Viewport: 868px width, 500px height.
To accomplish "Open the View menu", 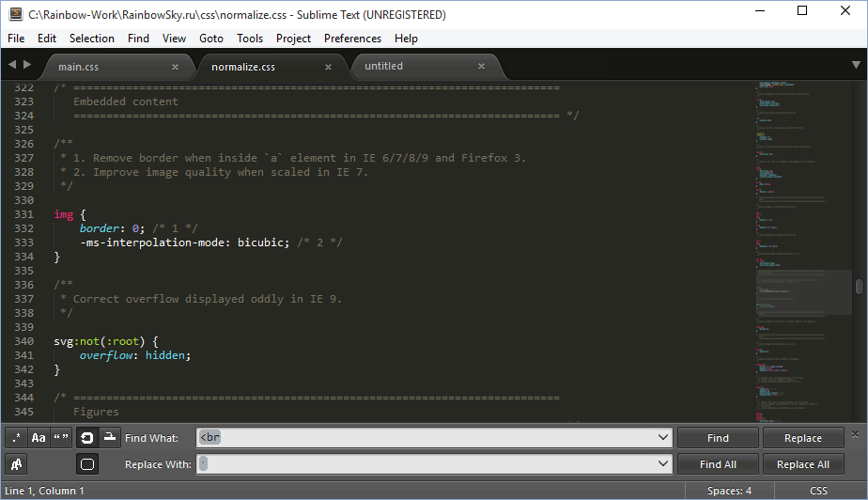I will (x=174, y=39).
